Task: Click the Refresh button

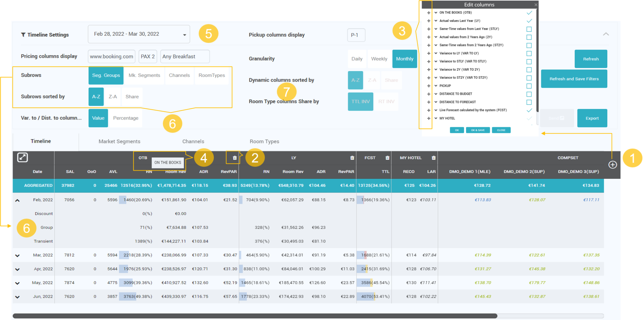Action: click(591, 59)
